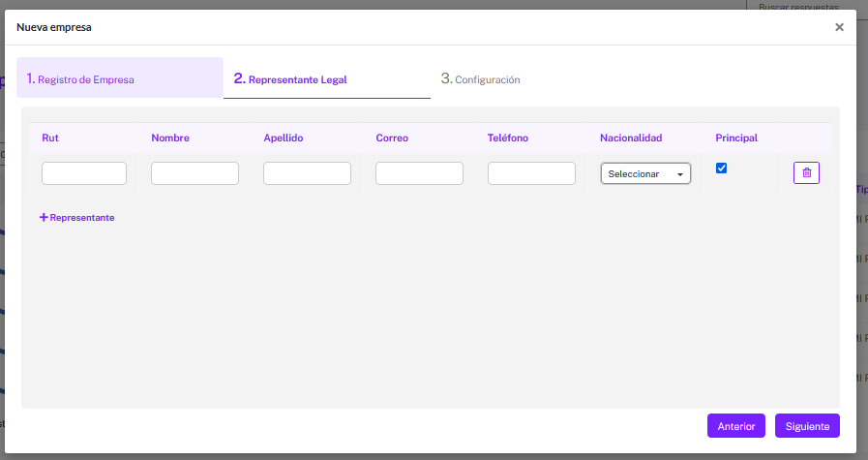Image resolution: width=868 pixels, height=460 pixels.
Task: Select the Apellido input field
Action: [307, 173]
